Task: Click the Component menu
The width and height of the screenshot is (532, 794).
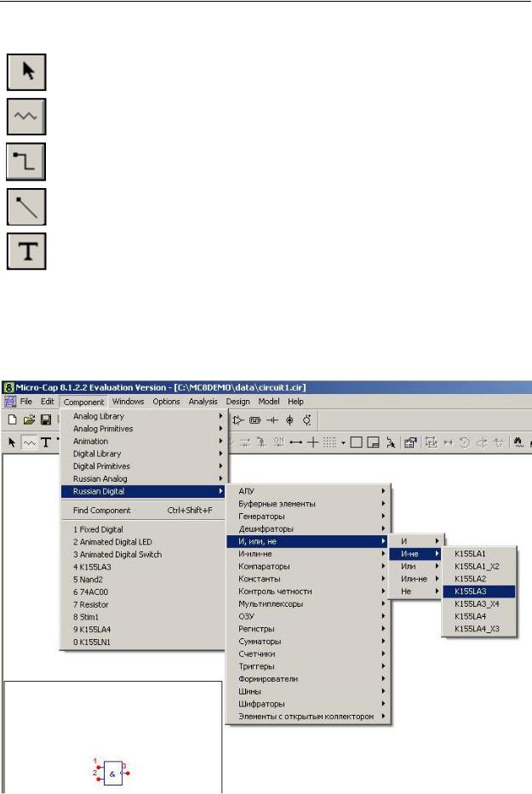Action: pyautogui.click(x=83, y=402)
